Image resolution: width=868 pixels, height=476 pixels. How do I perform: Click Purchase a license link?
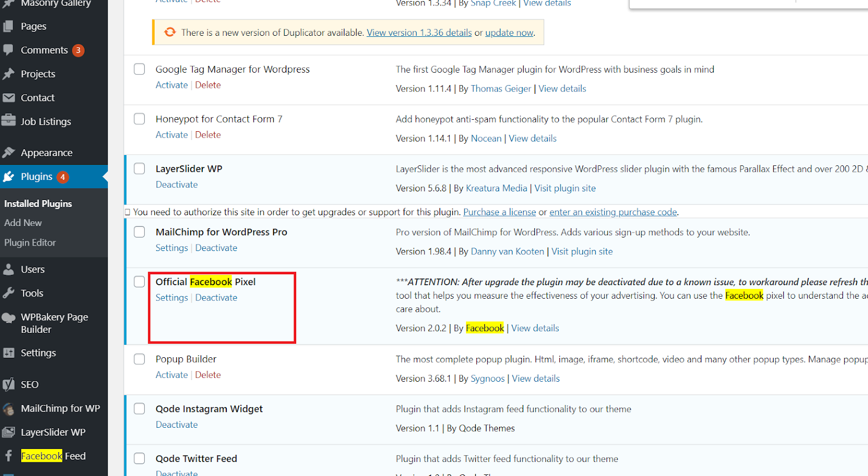click(x=500, y=212)
